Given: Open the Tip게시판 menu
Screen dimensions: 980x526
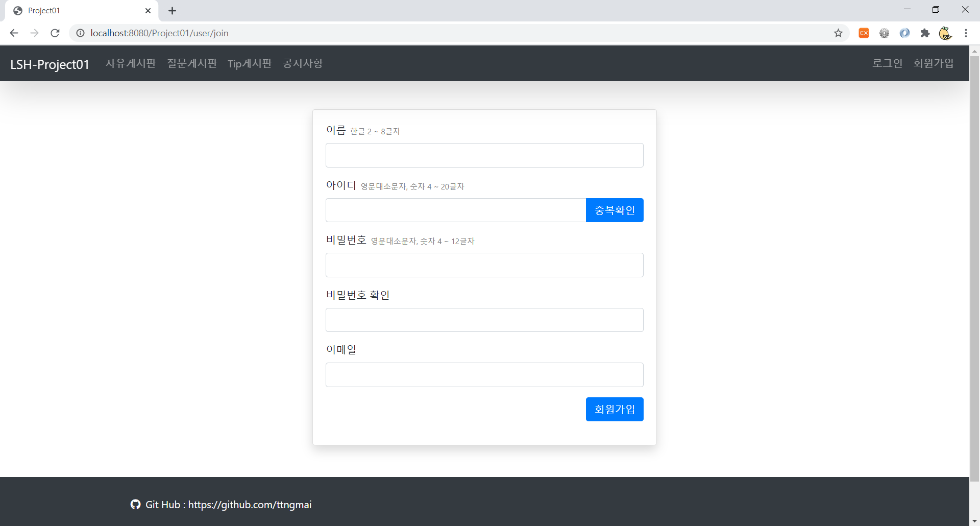Looking at the screenshot, I should 250,63.
